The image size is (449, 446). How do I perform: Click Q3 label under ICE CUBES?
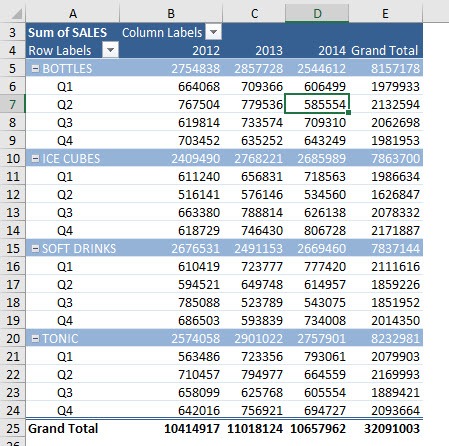[x=65, y=212]
